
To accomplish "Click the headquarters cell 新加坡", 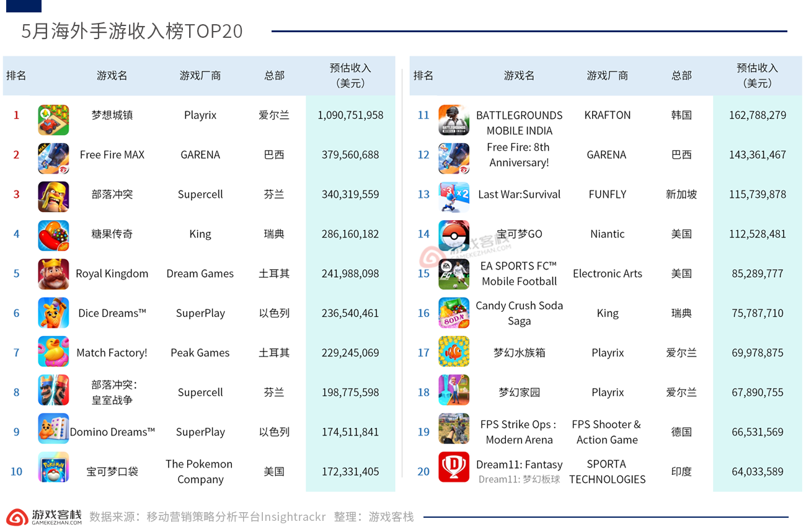I will coord(681,195).
